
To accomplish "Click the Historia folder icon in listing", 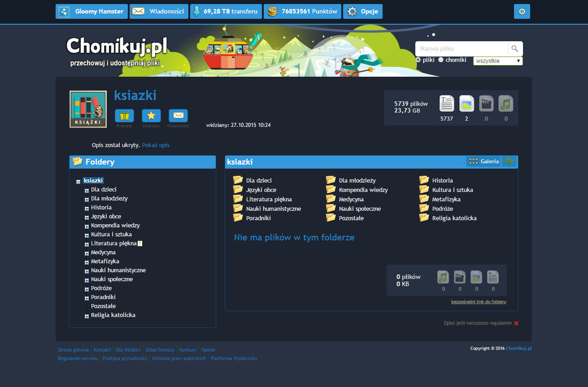I will [424, 180].
